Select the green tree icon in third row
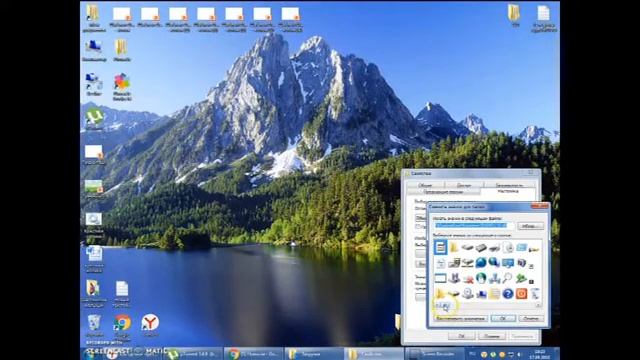The width and height of the screenshot is (640, 360). click(x=521, y=278)
